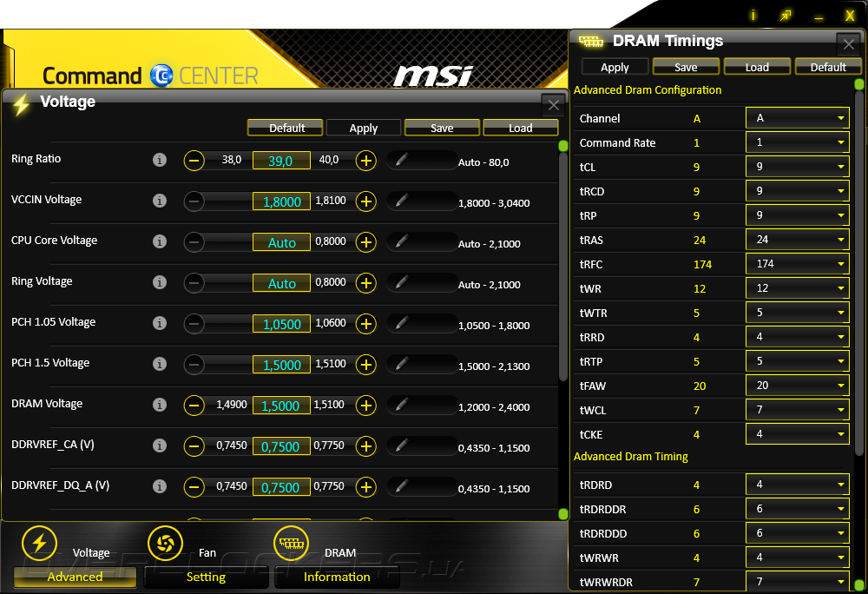The width and height of the screenshot is (868, 594).
Task: Open the Fan control icon
Action: tap(166, 543)
